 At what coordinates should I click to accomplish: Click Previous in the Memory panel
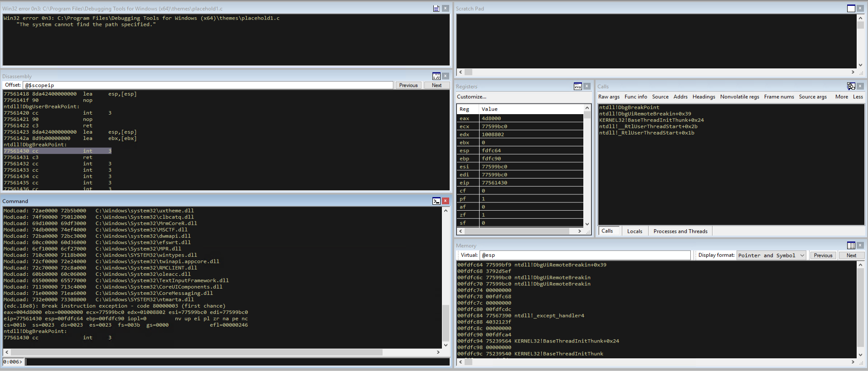click(x=823, y=255)
